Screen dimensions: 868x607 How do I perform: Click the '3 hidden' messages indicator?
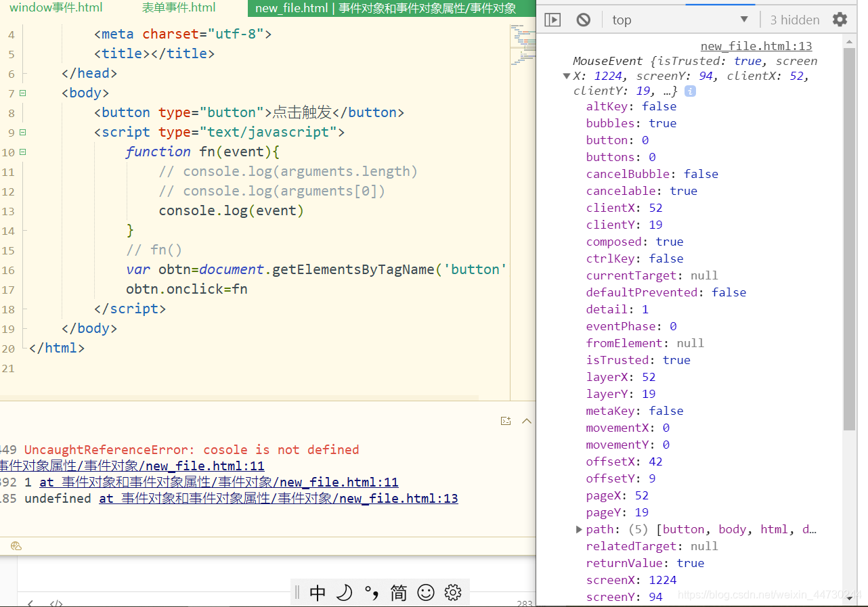tap(795, 20)
